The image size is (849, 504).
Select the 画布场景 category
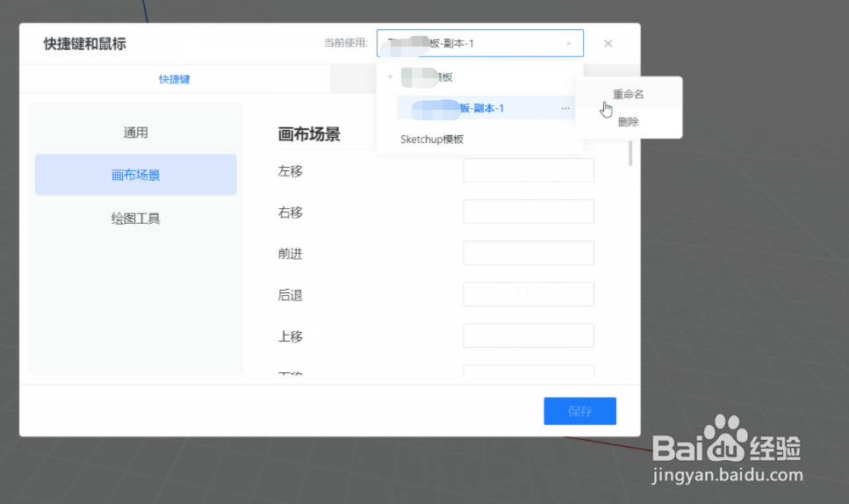point(135,175)
